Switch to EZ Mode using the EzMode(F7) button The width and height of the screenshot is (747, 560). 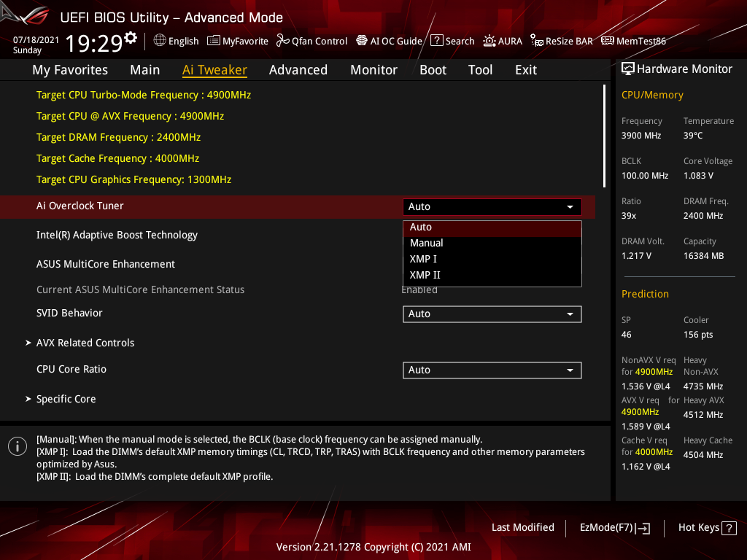coord(614,527)
